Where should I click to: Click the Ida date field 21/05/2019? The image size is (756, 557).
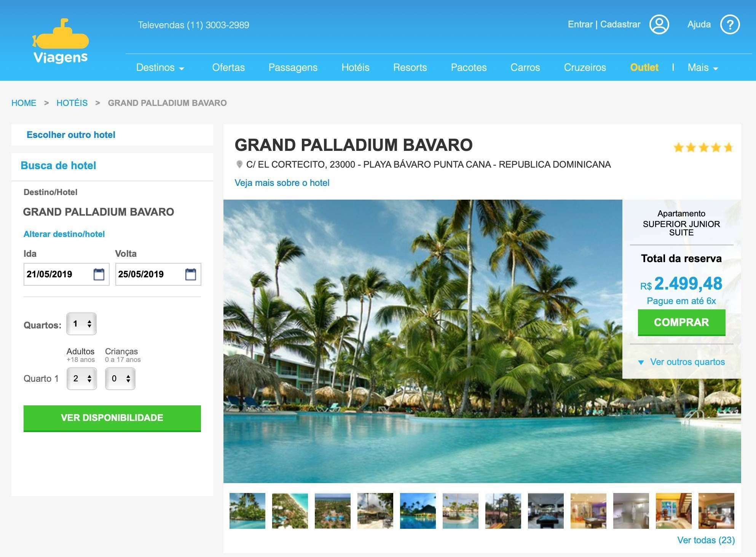click(x=67, y=274)
